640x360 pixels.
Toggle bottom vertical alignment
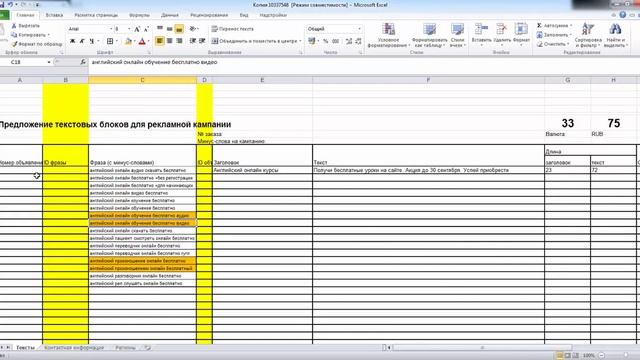point(179,29)
